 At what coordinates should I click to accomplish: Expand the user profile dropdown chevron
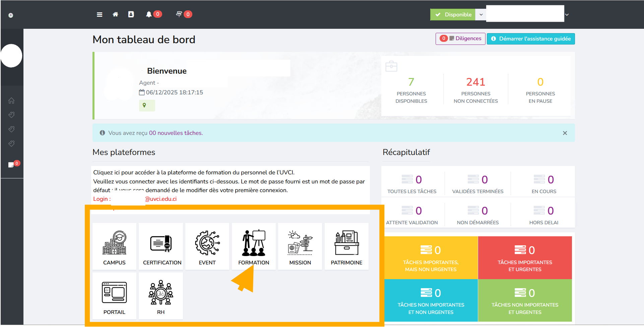pos(567,15)
